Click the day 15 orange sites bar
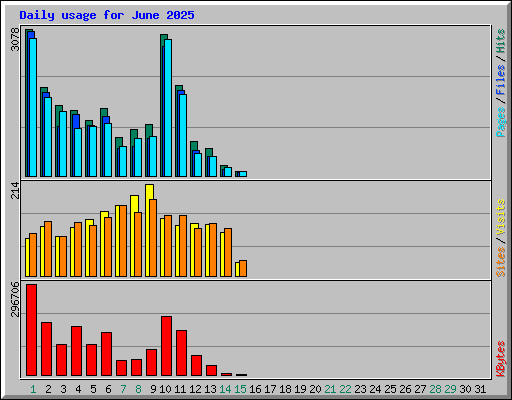The image size is (512, 400). pyautogui.click(x=243, y=269)
